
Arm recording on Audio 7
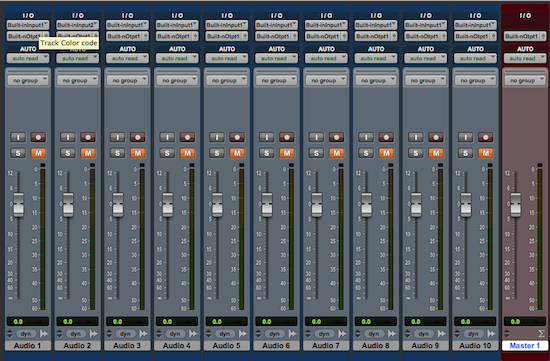click(x=336, y=137)
